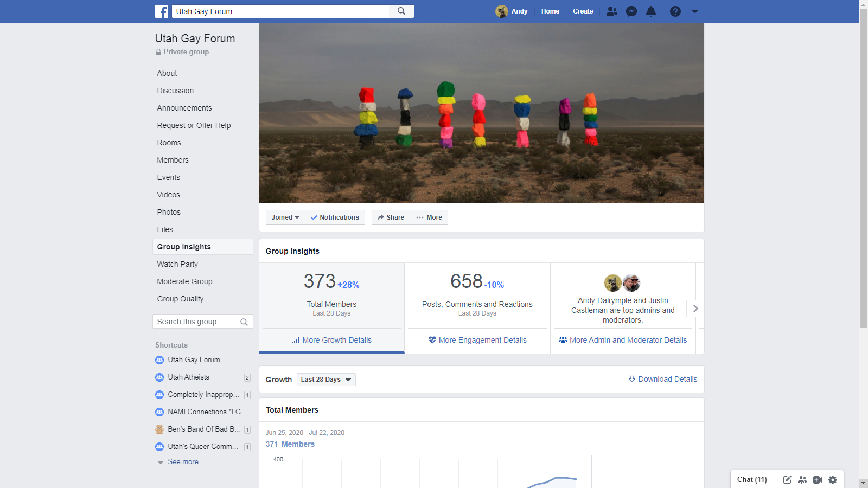Click the Utah Atheists shortcut group icon
This screenshot has height=488, width=868.
click(x=159, y=377)
